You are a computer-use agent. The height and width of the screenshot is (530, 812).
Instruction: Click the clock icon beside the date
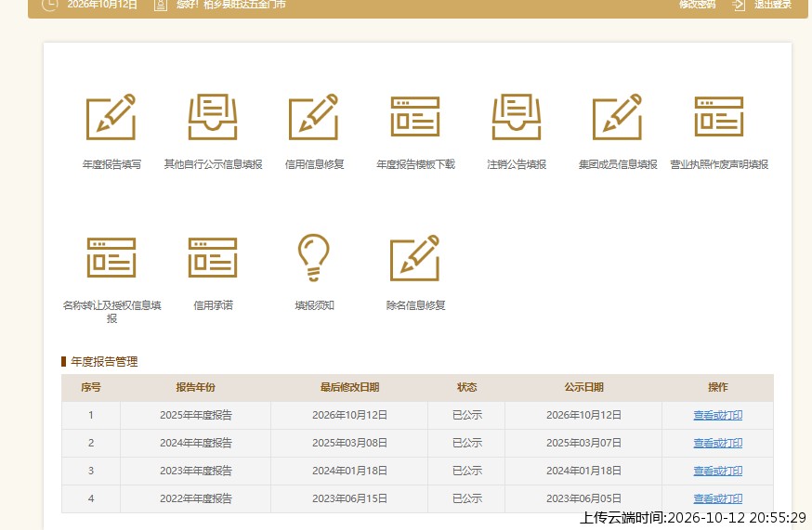49,5
